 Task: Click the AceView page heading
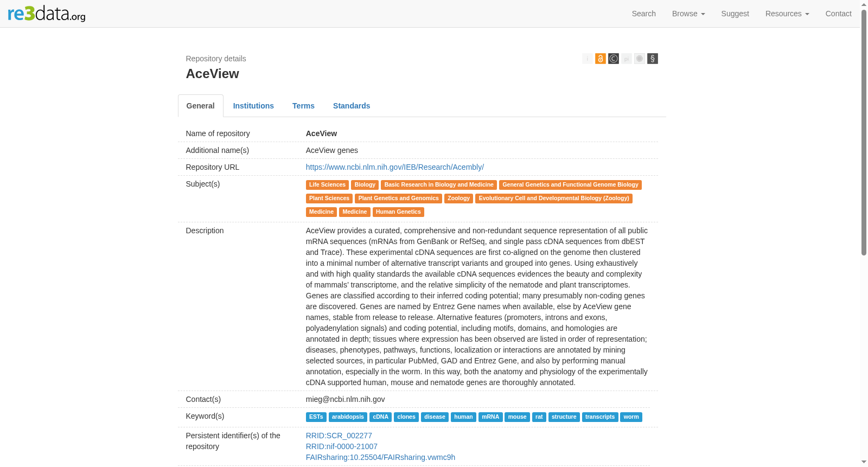click(213, 74)
